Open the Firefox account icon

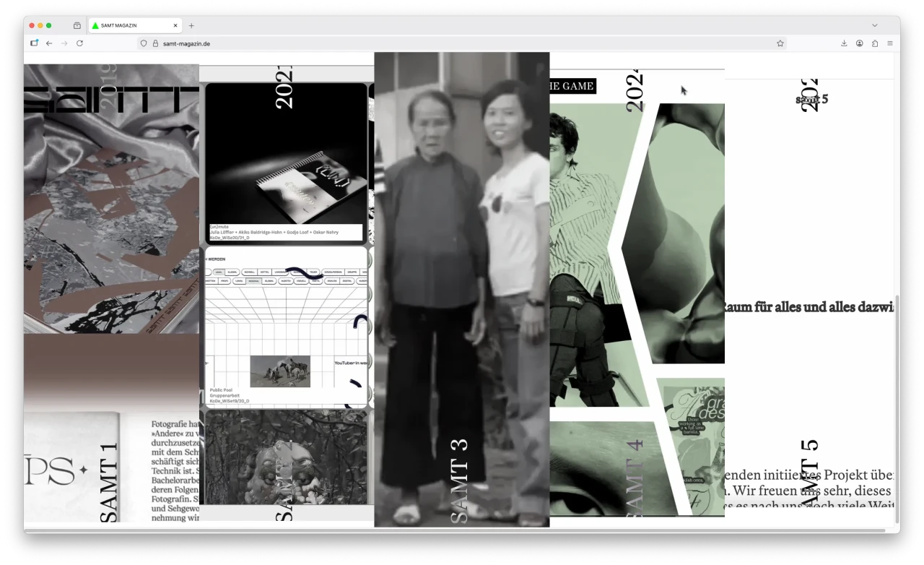point(859,43)
